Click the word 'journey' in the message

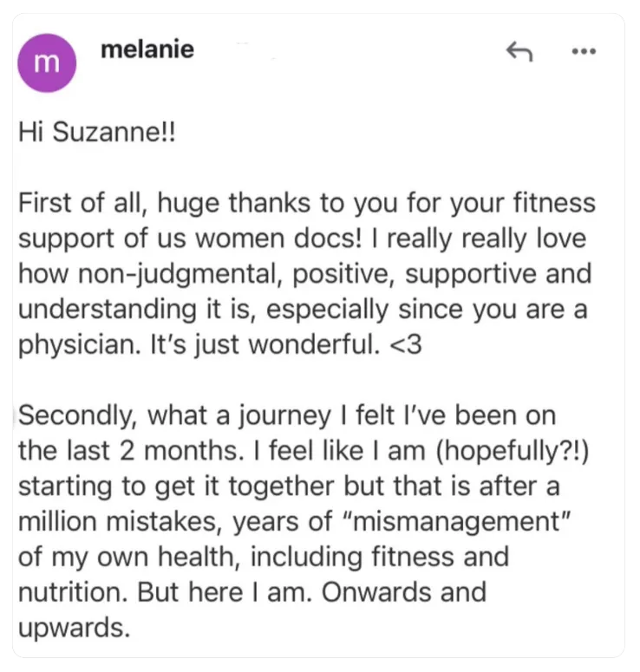[284, 416]
